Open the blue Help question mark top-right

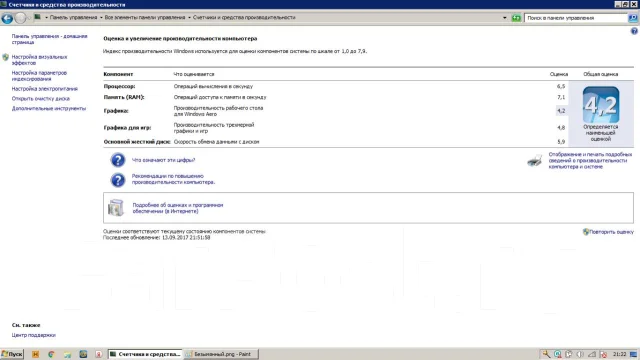[634, 31]
